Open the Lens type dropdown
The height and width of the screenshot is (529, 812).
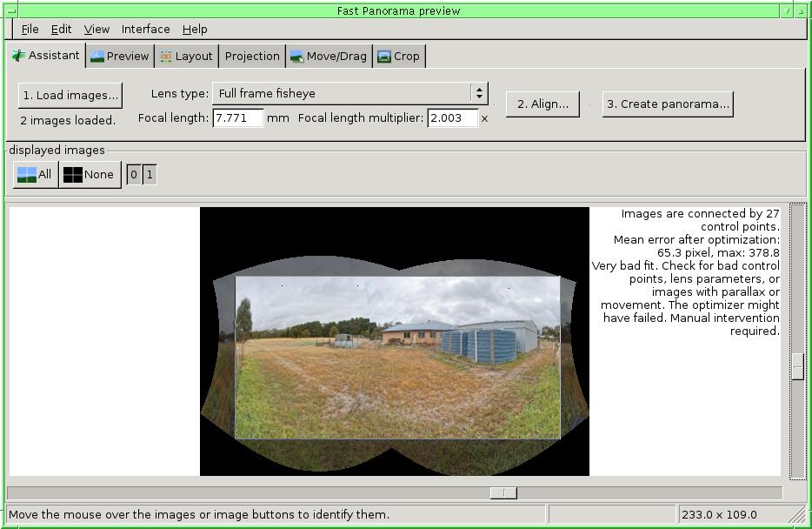point(478,93)
